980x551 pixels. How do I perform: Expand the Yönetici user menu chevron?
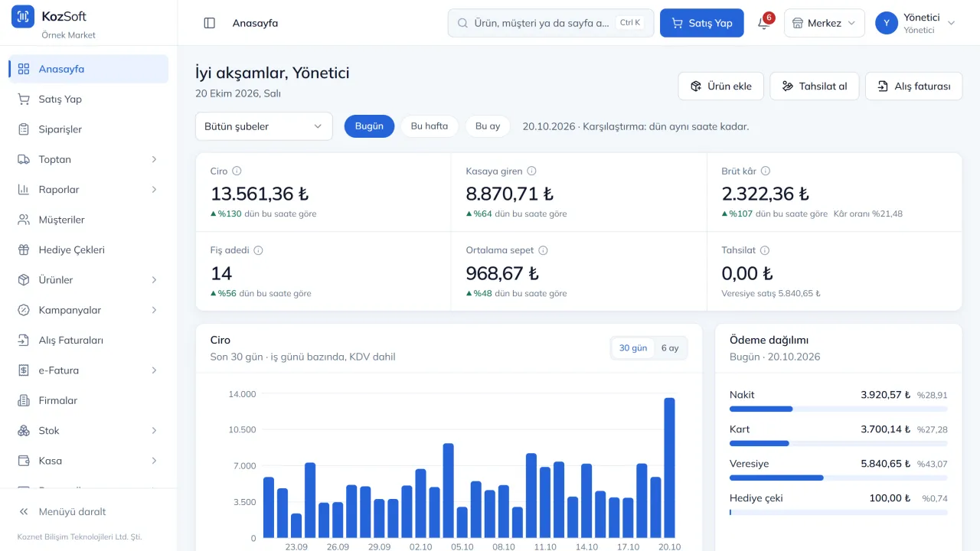coord(952,23)
